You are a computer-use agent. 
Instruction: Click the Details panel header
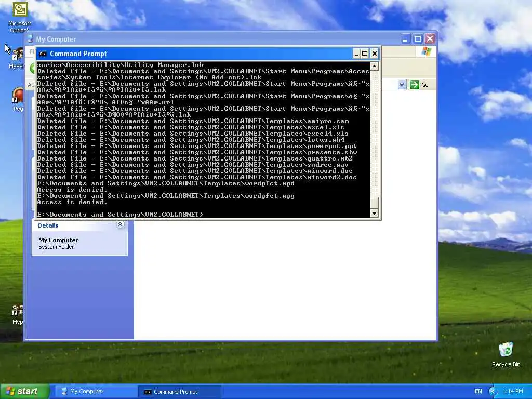click(x=79, y=225)
